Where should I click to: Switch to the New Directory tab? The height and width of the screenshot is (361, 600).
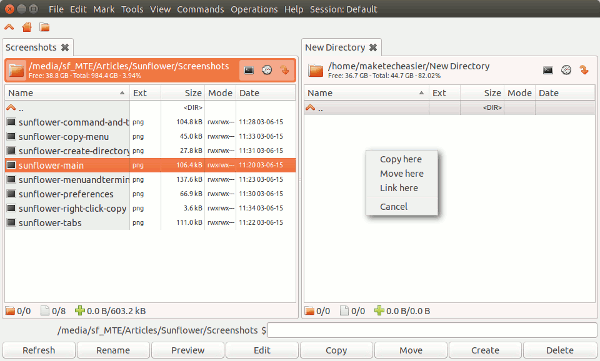tap(335, 47)
